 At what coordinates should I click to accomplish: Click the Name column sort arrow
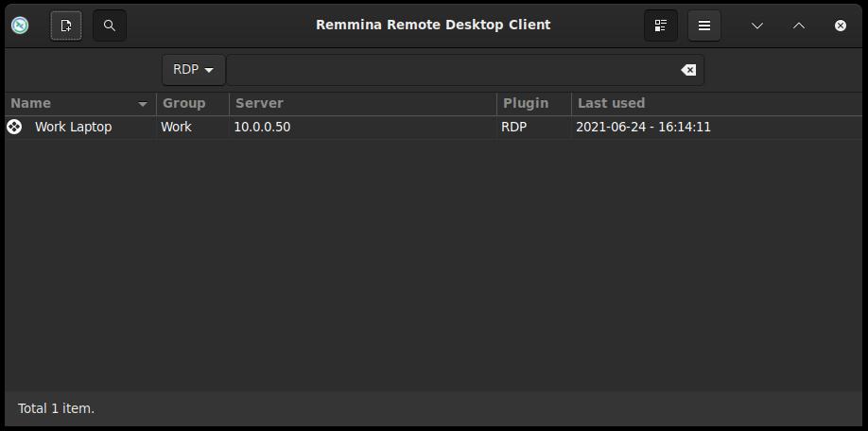(142, 104)
